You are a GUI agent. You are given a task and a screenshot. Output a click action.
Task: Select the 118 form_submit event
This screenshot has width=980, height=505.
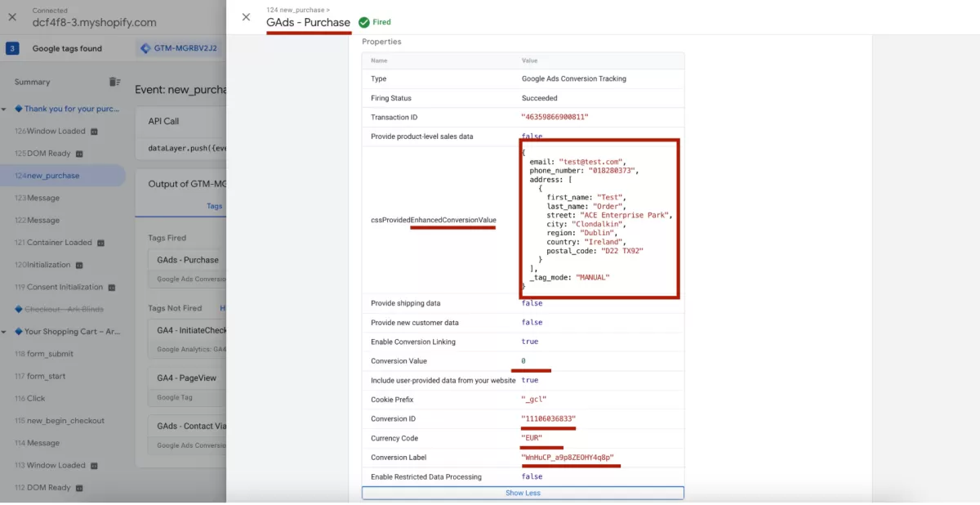click(44, 354)
